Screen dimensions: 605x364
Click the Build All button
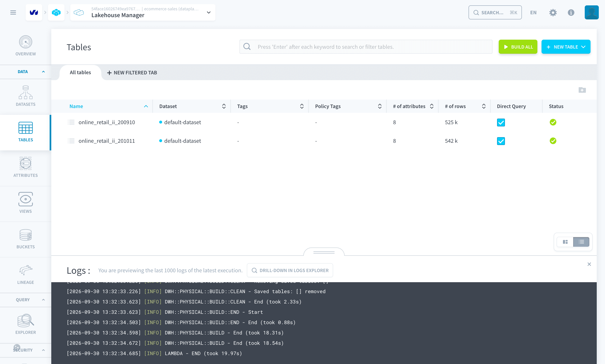(x=518, y=47)
